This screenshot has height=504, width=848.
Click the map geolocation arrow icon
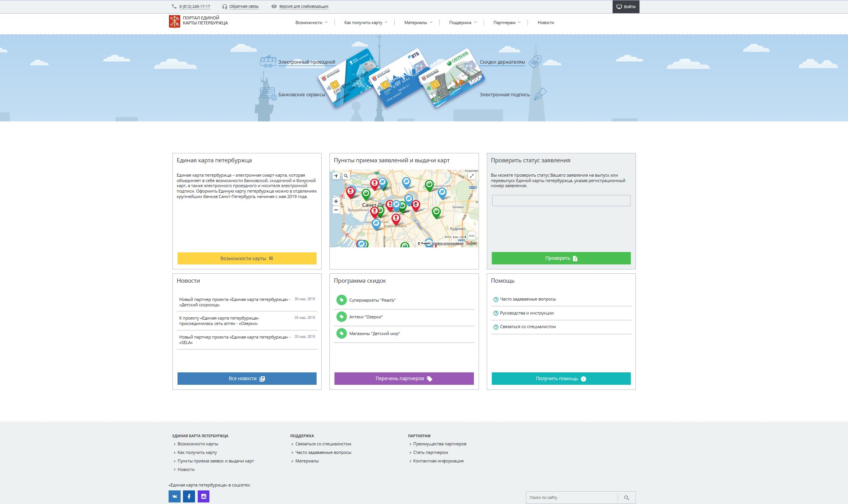click(x=336, y=176)
